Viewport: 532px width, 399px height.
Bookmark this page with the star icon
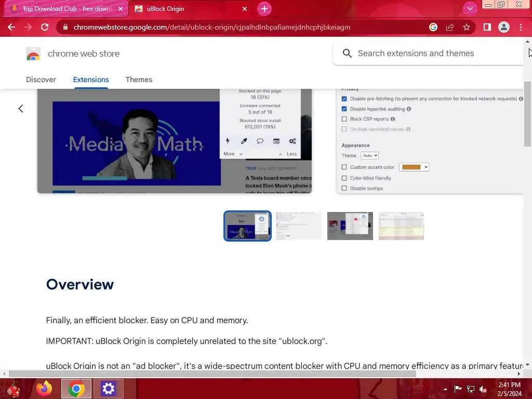coord(467,27)
